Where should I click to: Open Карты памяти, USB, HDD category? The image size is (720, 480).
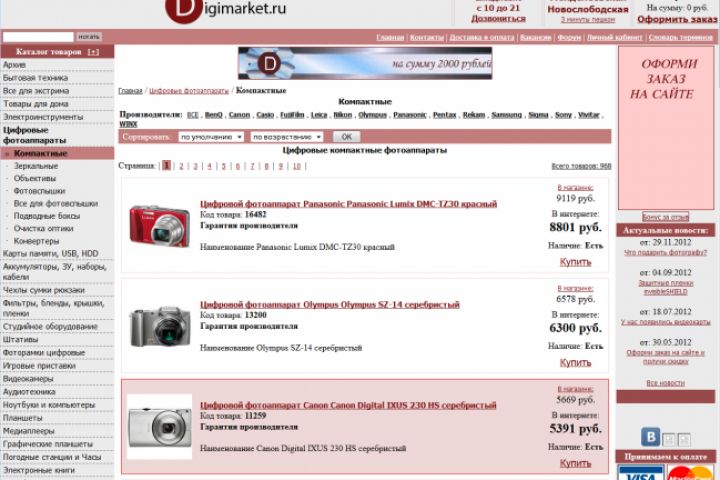[51, 254]
